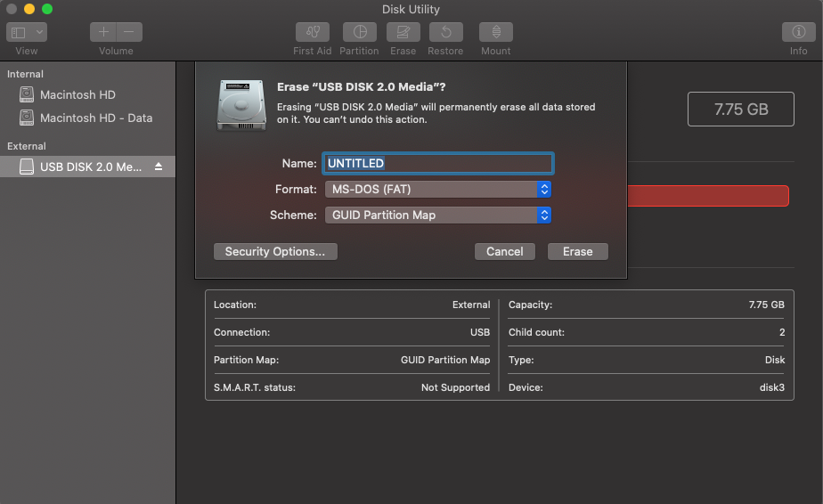823x504 pixels.
Task: Add a volume with the plus button
Action: click(103, 32)
